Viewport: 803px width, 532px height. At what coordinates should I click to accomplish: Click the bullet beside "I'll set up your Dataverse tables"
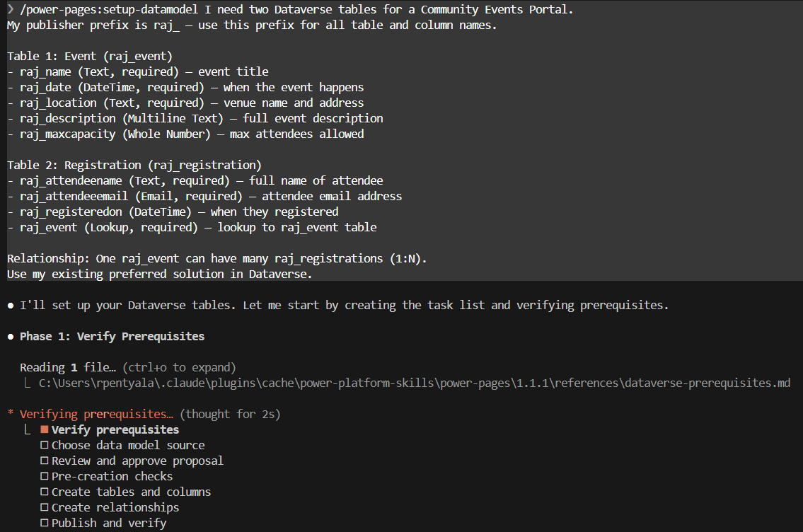click(11, 306)
